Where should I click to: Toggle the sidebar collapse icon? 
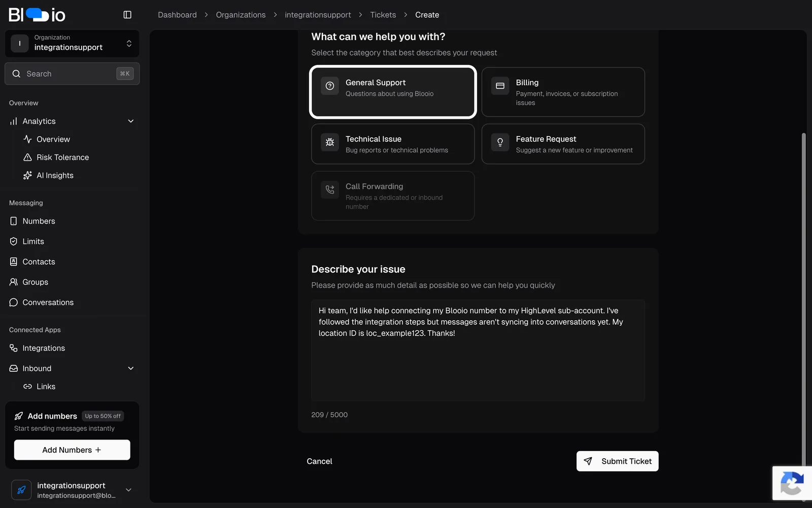(127, 15)
